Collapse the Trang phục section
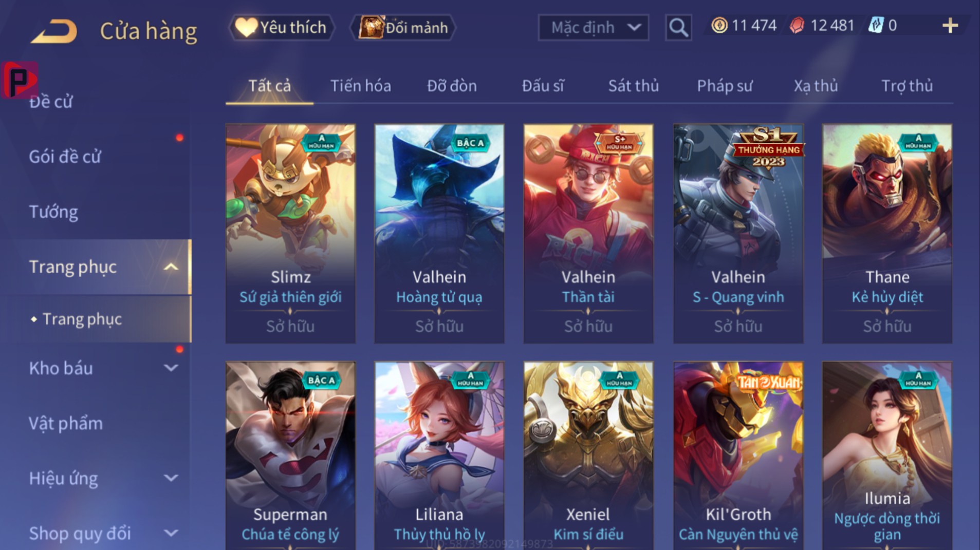980x550 pixels. click(171, 267)
